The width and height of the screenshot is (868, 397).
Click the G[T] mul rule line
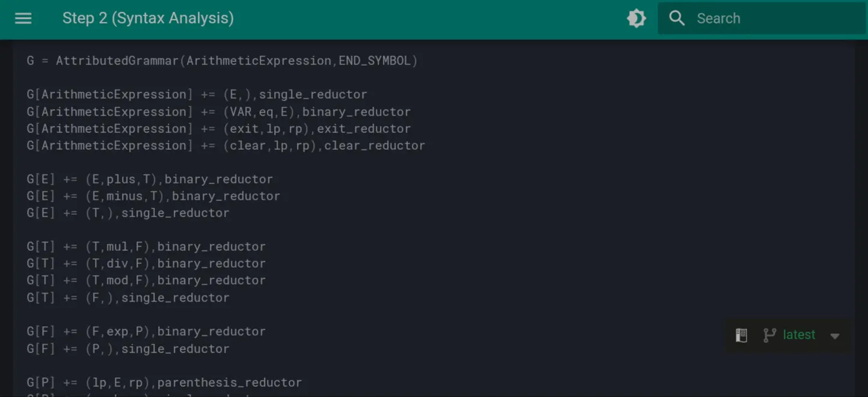point(146,247)
